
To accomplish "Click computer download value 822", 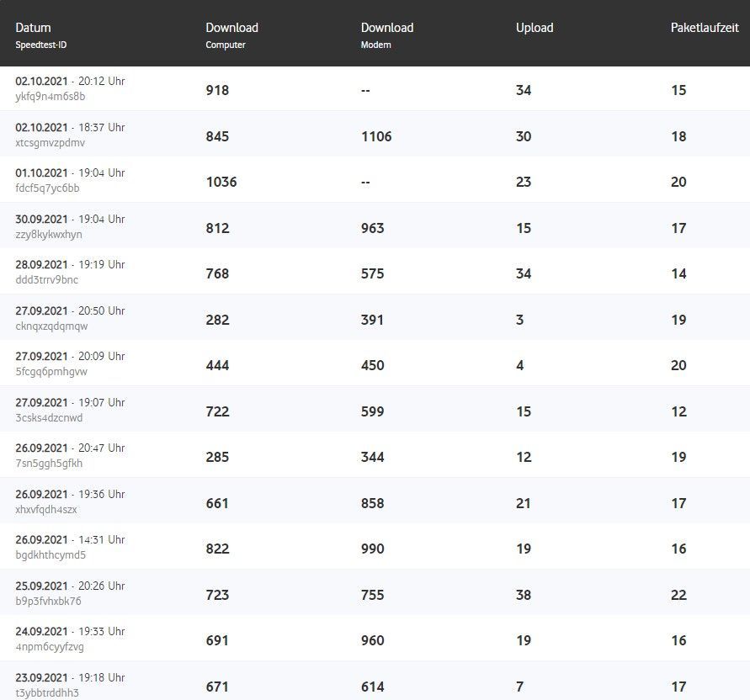I will tap(218, 549).
